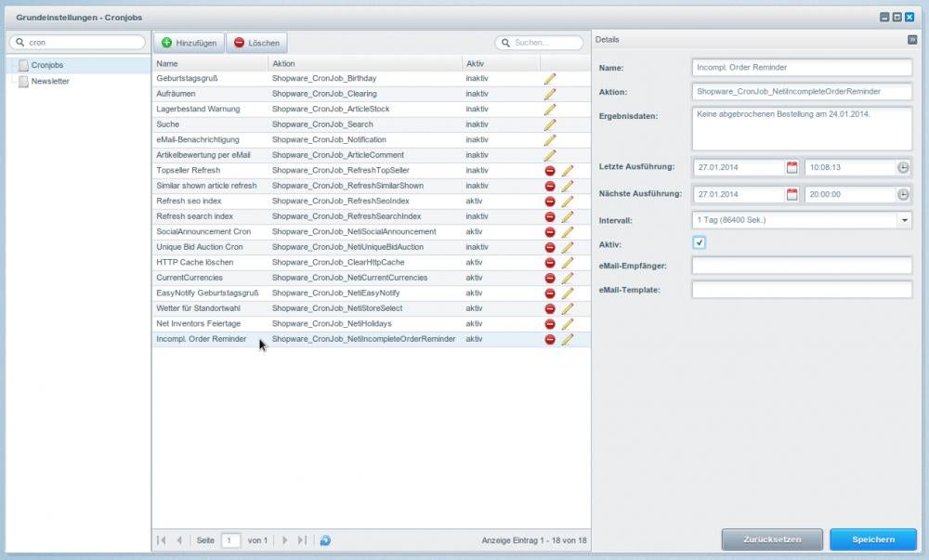Viewport: 929px width, 560px height.
Task: Edit the CurrentCurrencies cronjob
Action: tap(567, 279)
